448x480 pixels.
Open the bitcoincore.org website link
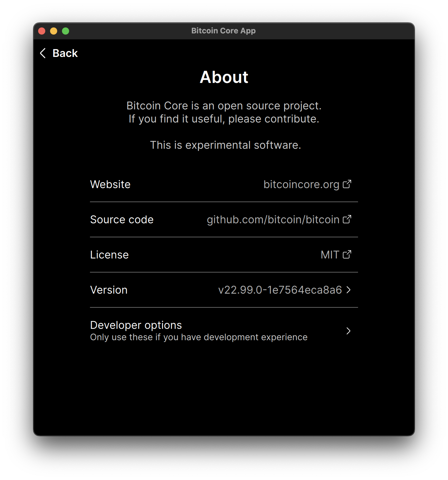(x=301, y=185)
